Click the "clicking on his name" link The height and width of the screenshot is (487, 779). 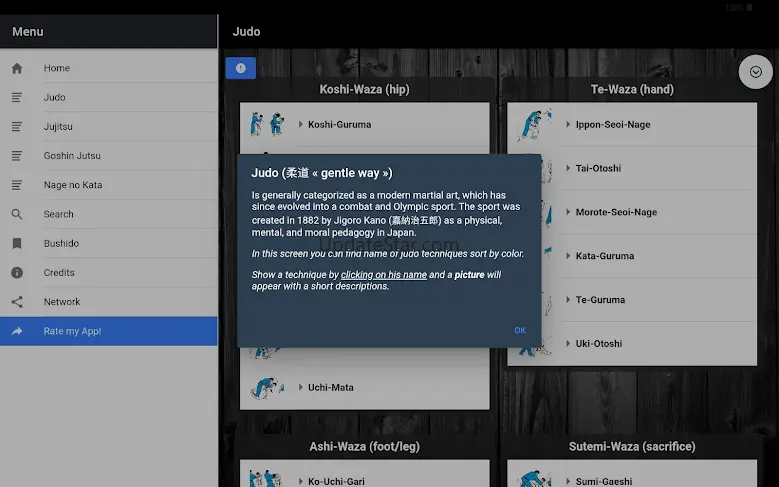point(383,275)
